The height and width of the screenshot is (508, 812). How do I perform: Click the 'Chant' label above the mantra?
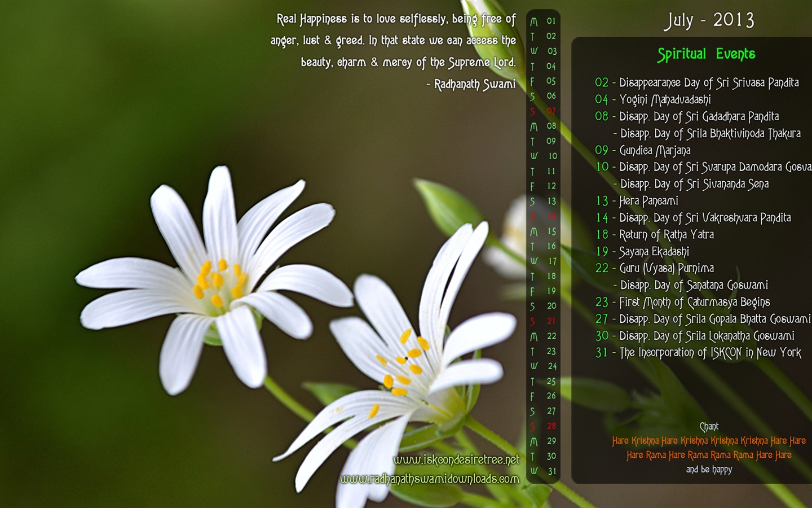(709, 427)
